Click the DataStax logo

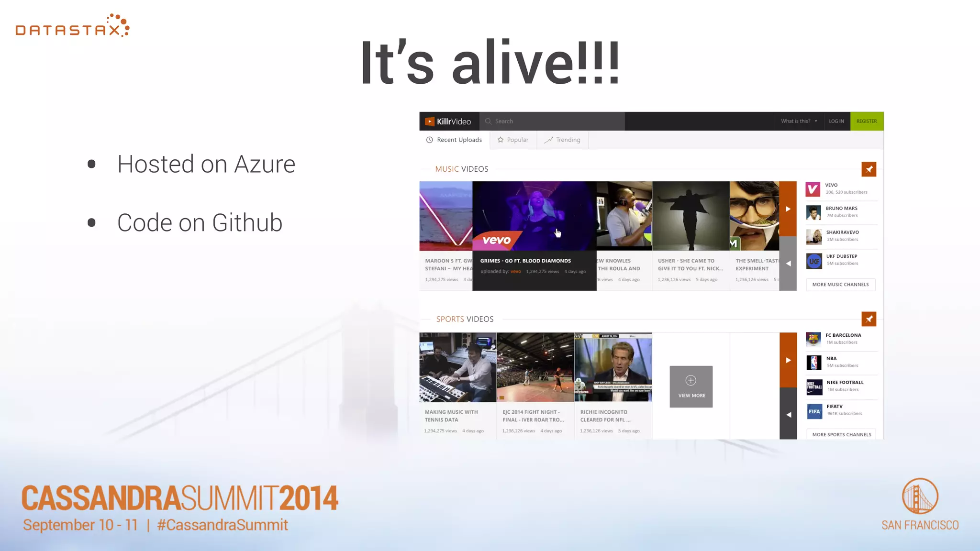click(73, 26)
